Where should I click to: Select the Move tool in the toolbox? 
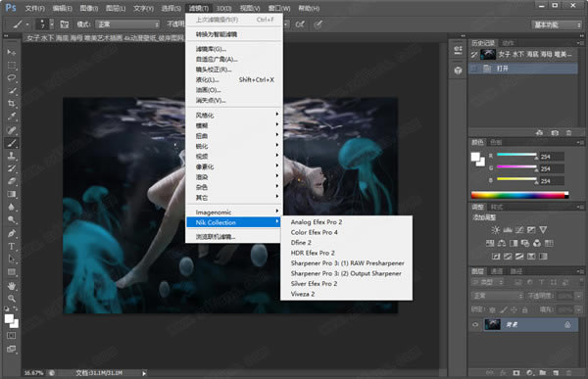(12, 52)
